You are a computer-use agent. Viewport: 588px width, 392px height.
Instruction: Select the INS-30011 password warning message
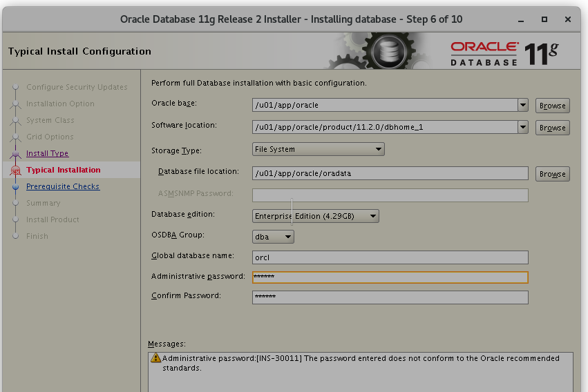coord(361,363)
